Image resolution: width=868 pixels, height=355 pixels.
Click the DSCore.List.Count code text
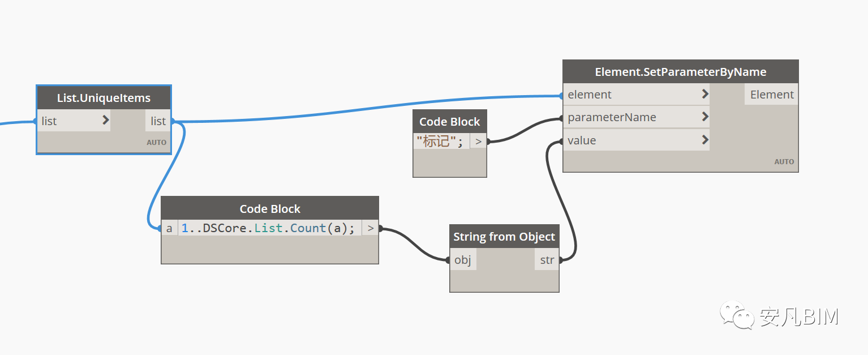click(269, 228)
